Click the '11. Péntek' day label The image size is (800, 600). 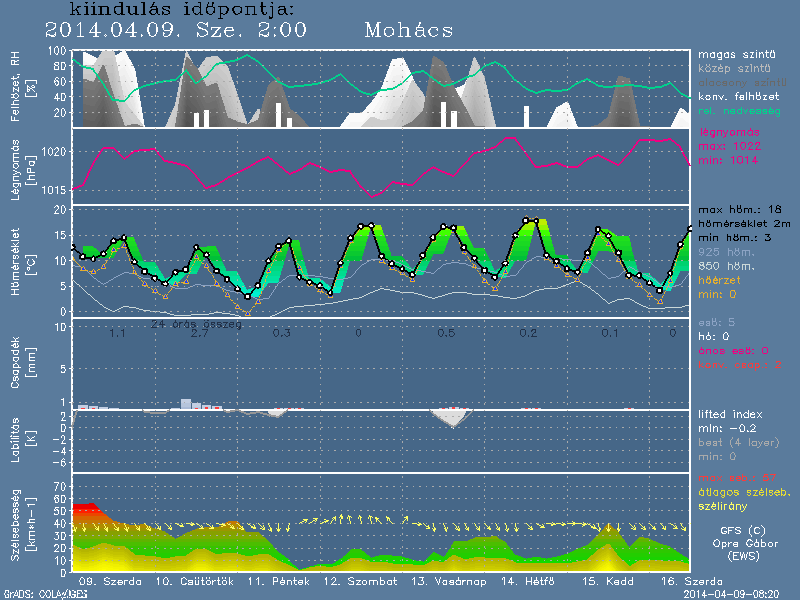point(272,581)
